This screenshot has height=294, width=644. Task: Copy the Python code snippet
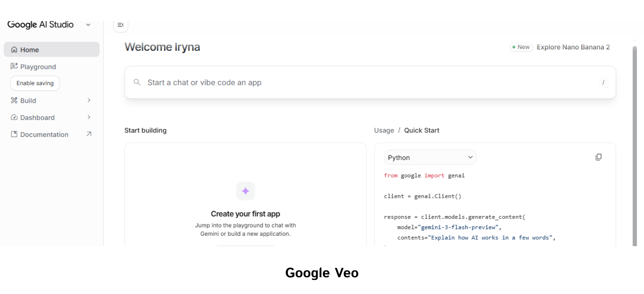click(599, 157)
